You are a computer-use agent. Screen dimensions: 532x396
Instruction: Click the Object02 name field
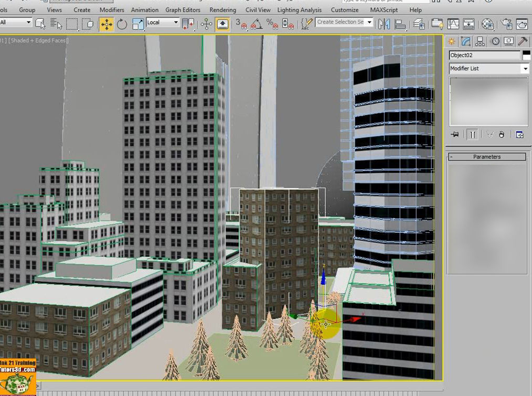tap(484, 55)
